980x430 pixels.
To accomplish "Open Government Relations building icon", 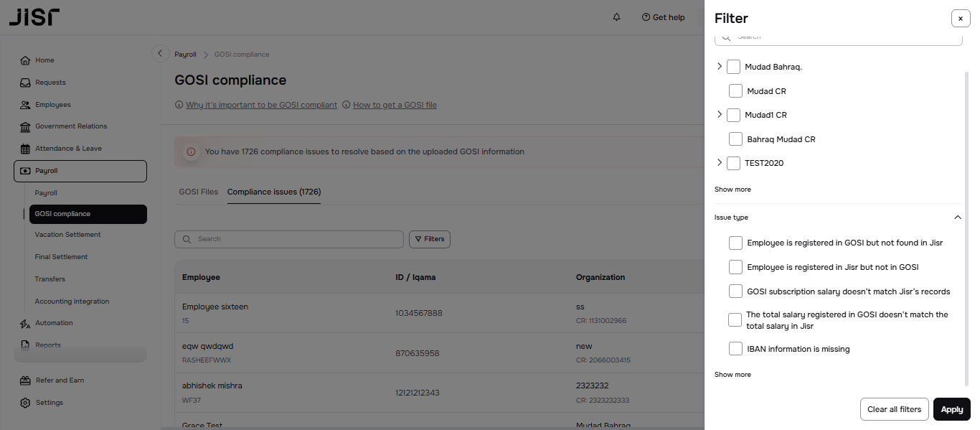I will point(26,127).
